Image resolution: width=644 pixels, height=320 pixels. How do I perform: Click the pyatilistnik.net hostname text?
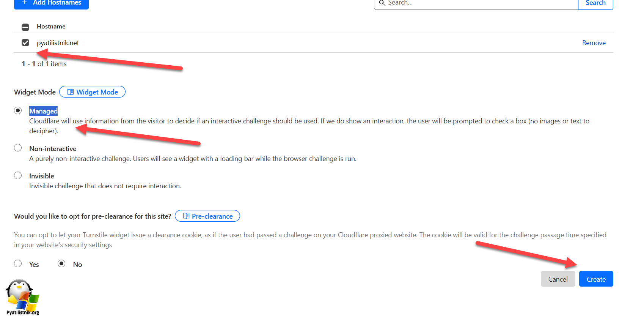pos(58,43)
